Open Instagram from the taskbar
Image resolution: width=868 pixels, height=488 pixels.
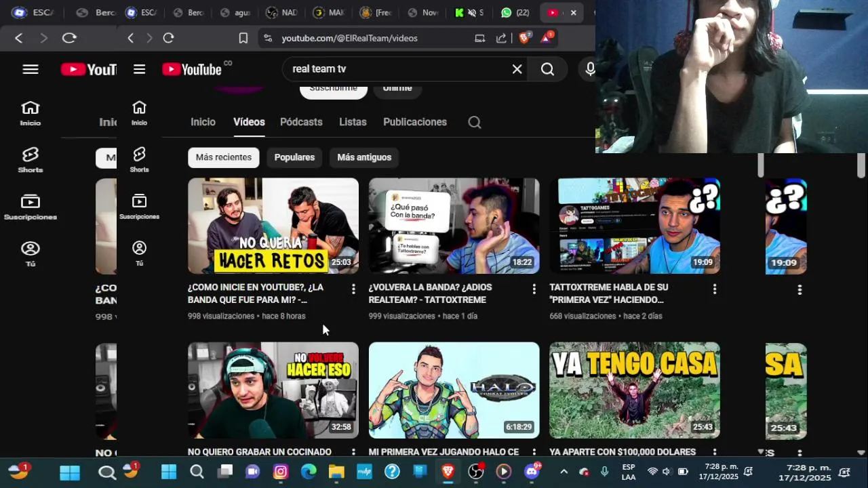pos(281,472)
